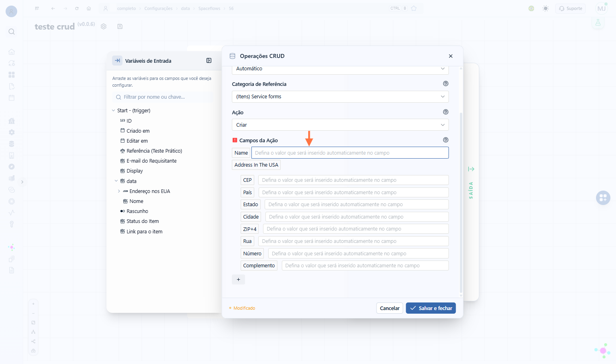
Task: Click the flow settings gear next to title
Action: click(x=104, y=26)
